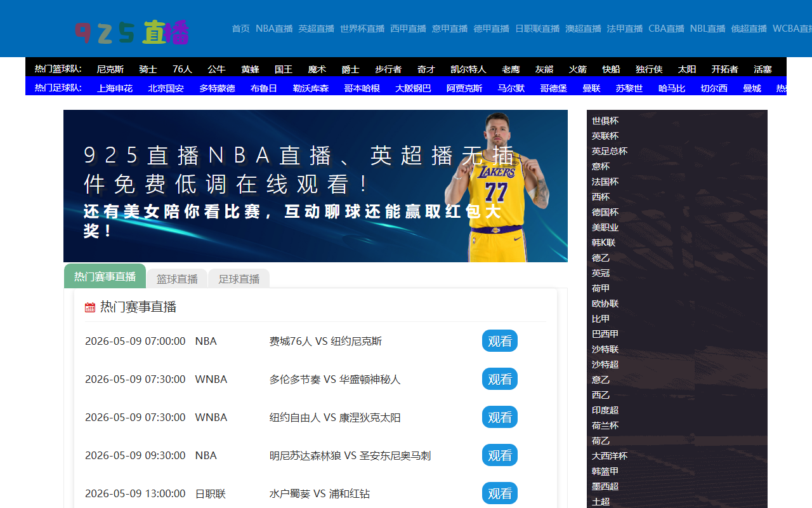
Task: Select 骑士 team link
Action: pos(148,69)
